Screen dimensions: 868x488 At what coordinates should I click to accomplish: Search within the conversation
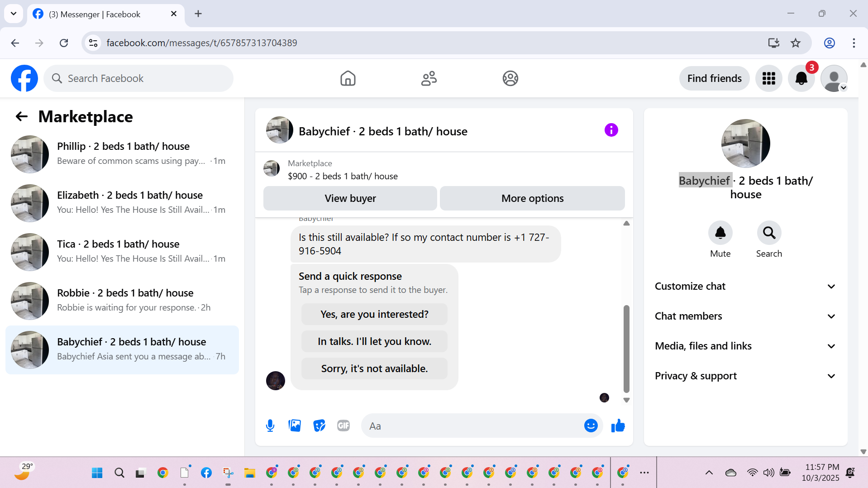point(769,233)
